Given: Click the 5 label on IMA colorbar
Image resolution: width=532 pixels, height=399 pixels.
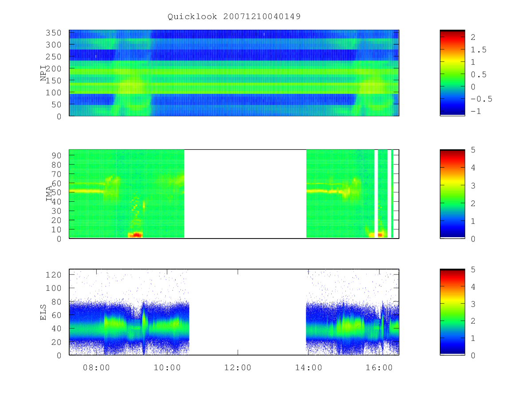Looking at the screenshot, I should (x=473, y=150).
